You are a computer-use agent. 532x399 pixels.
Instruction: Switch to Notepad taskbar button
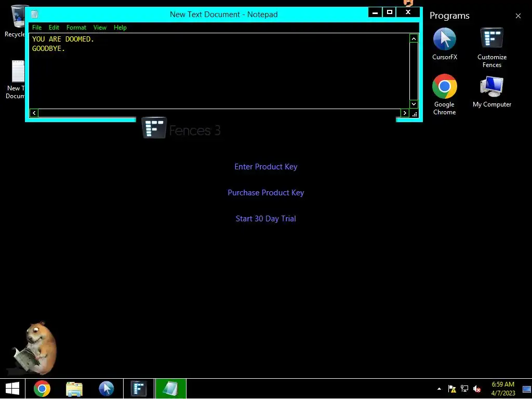(x=170, y=389)
